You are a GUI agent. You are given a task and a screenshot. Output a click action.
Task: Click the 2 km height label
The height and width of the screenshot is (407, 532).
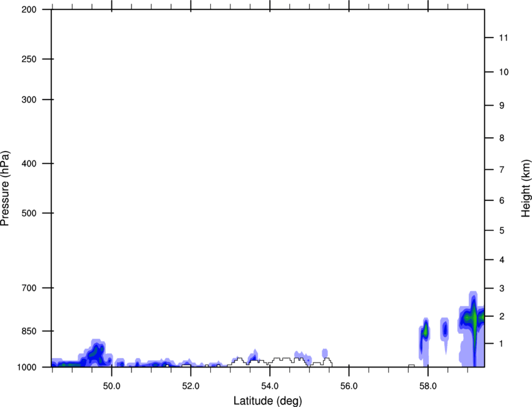point(502,316)
